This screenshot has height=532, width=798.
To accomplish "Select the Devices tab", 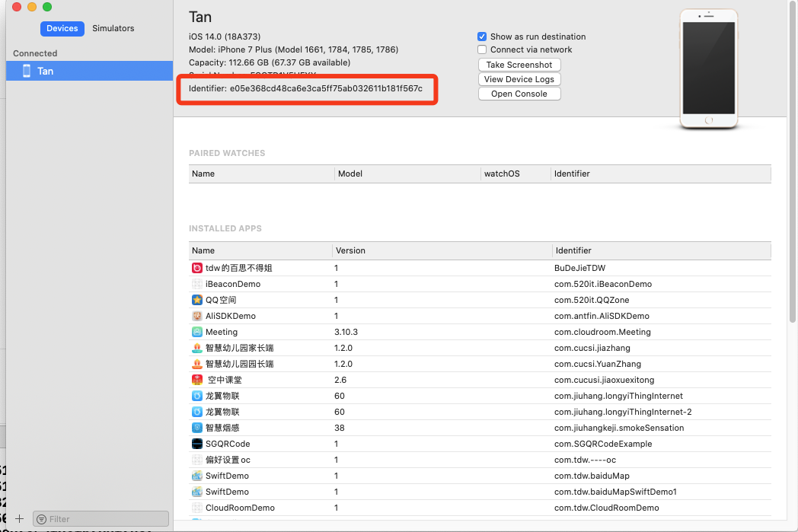I will [x=62, y=28].
